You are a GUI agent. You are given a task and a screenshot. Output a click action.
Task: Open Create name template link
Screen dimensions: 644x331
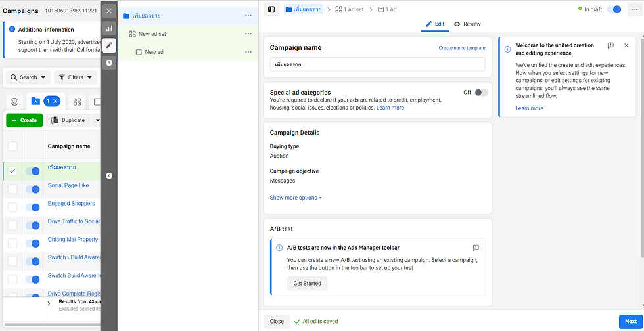click(461, 48)
